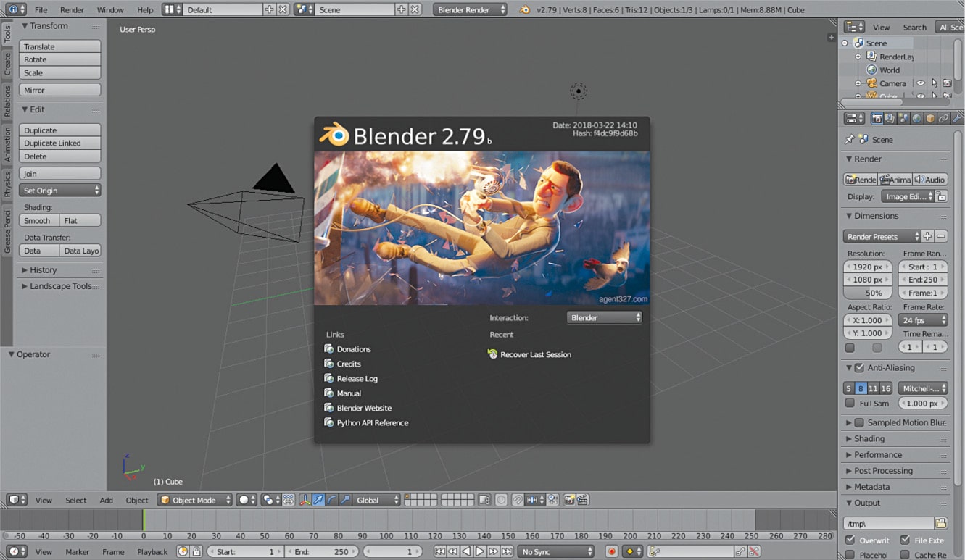Screen dimensions: 965x560
Task: Select the Modifiers (wrench) properties tab
Action: tap(957, 117)
